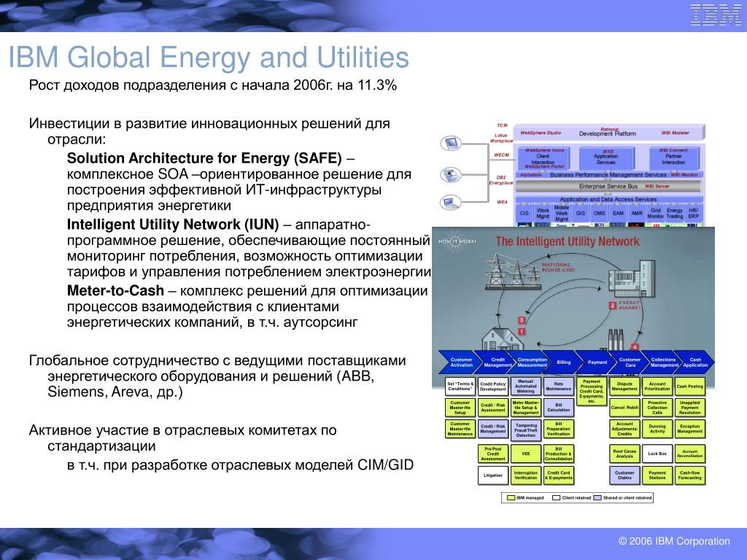Image resolution: width=747 pixels, height=560 pixels.
Task: Click the Account Prioritization box
Action: [657, 386]
